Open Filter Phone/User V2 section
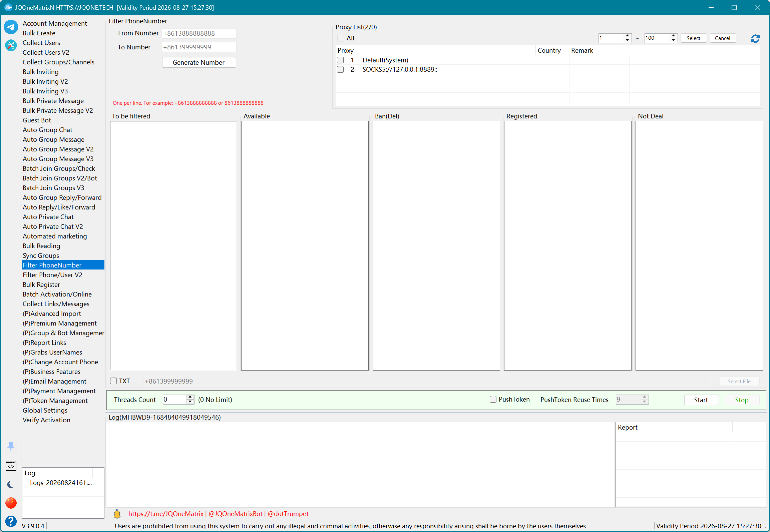The image size is (770, 532). pyautogui.click(x=52, y=275)
